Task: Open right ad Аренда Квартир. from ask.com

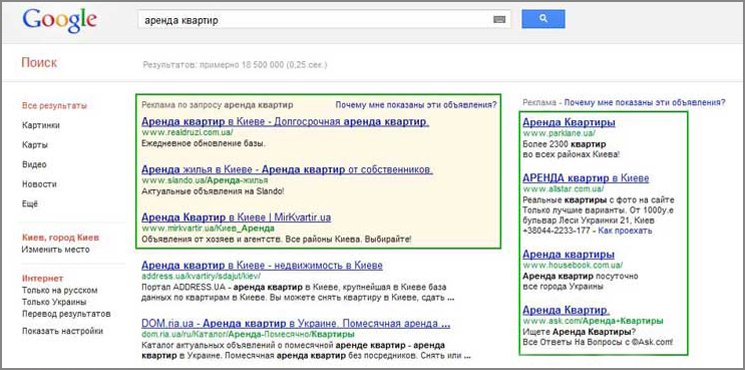Action: (566, 311)
